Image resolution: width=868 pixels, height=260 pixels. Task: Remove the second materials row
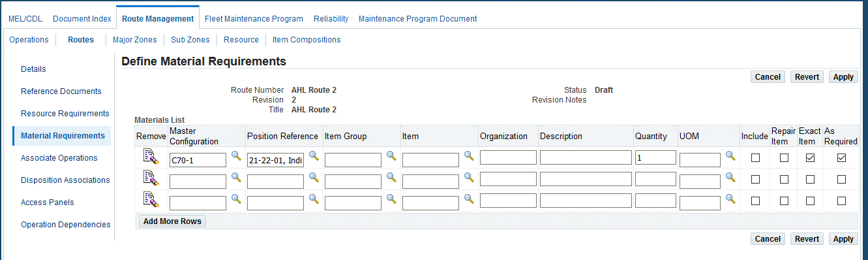coord(151,178)
